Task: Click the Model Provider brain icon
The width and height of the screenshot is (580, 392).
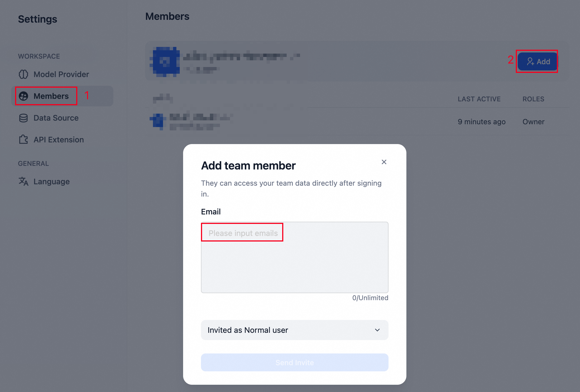Action: [x=23, y=74]
